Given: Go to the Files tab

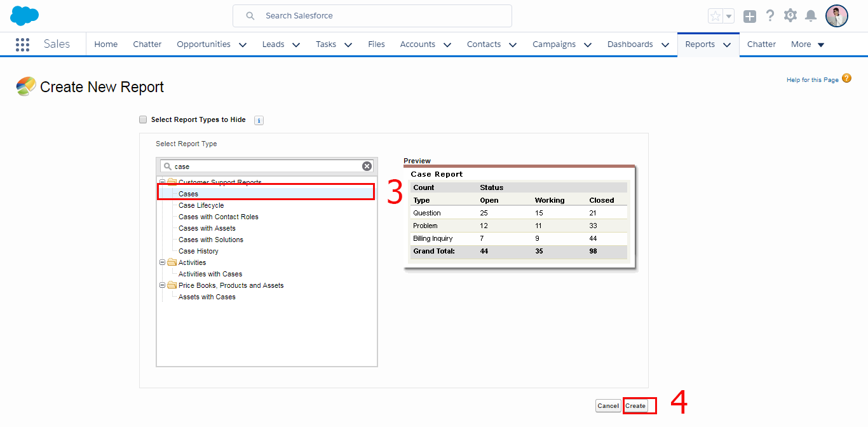Looking at the screenshot, I should pos(376,44).
